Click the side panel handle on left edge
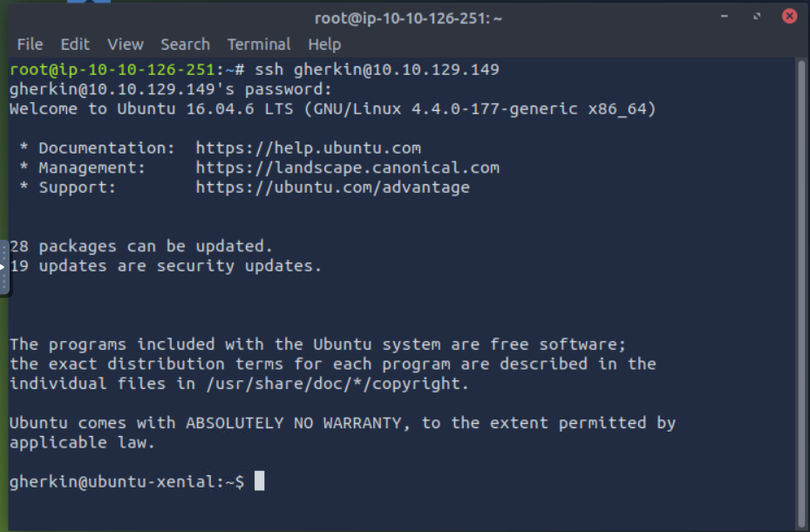 click(x=4, y=267)
